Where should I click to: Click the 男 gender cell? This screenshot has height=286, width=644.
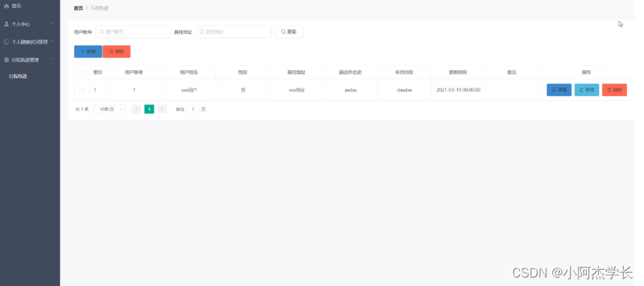[243, 90]
